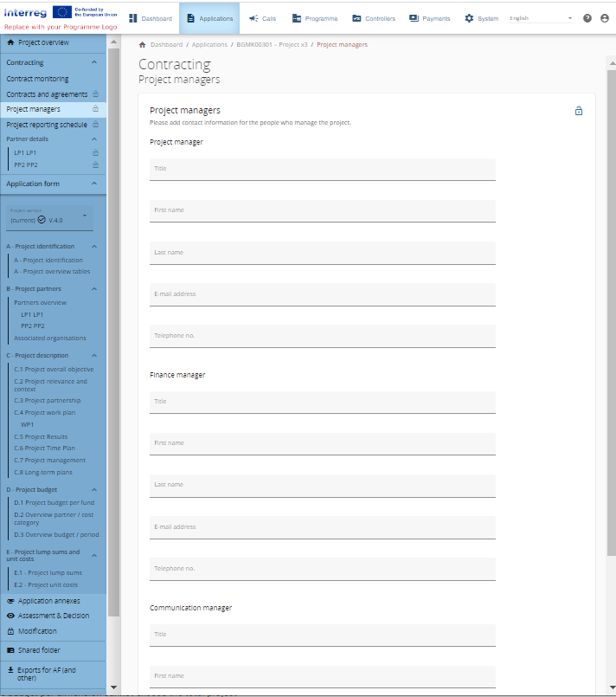Collapse the Contracting section
This screenshot has width=616, height=697.
point(94,62)
